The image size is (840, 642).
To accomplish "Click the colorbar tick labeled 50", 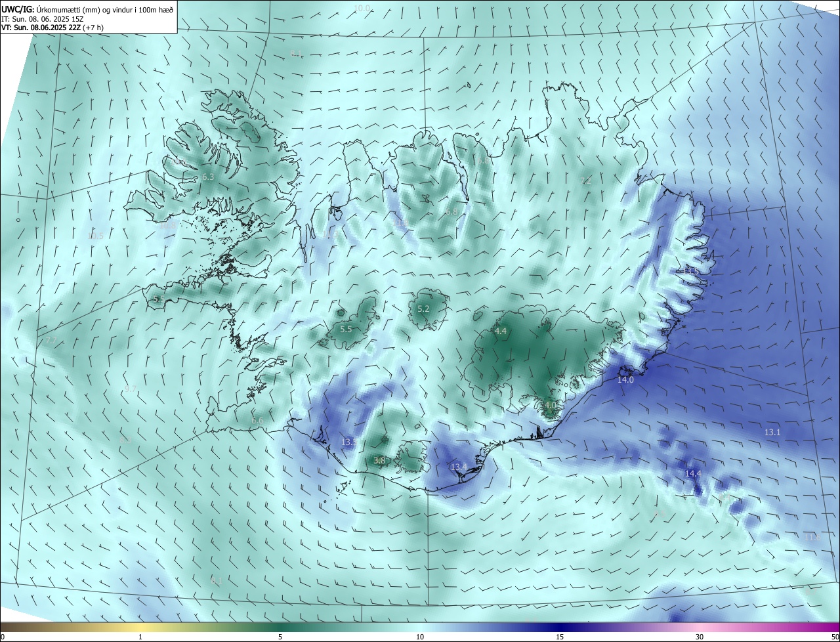I will coord(835,637).
